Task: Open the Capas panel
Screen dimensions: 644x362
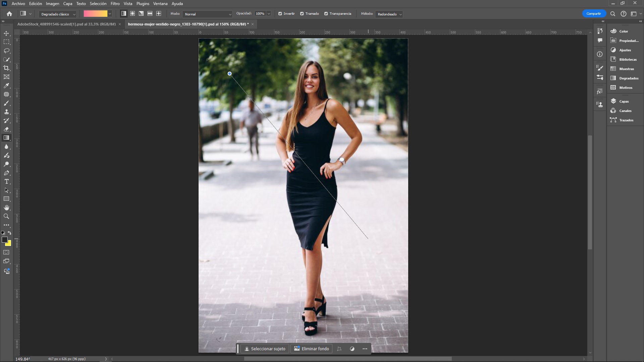Action: [x=624, y=101]
